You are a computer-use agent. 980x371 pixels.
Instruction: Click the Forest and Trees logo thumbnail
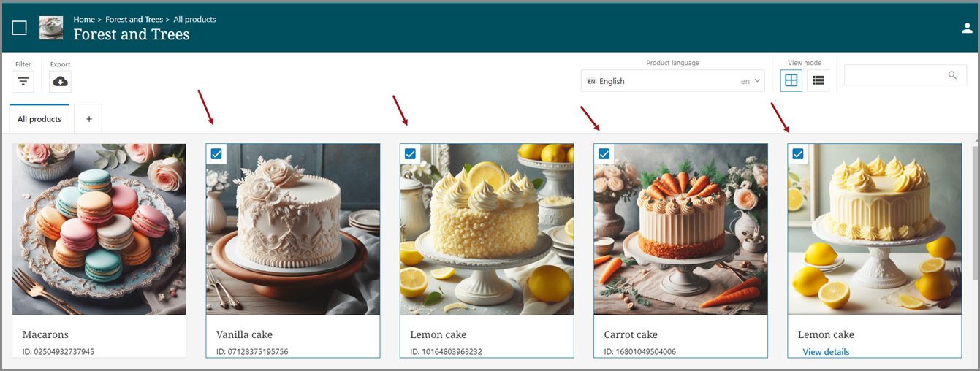51,28
